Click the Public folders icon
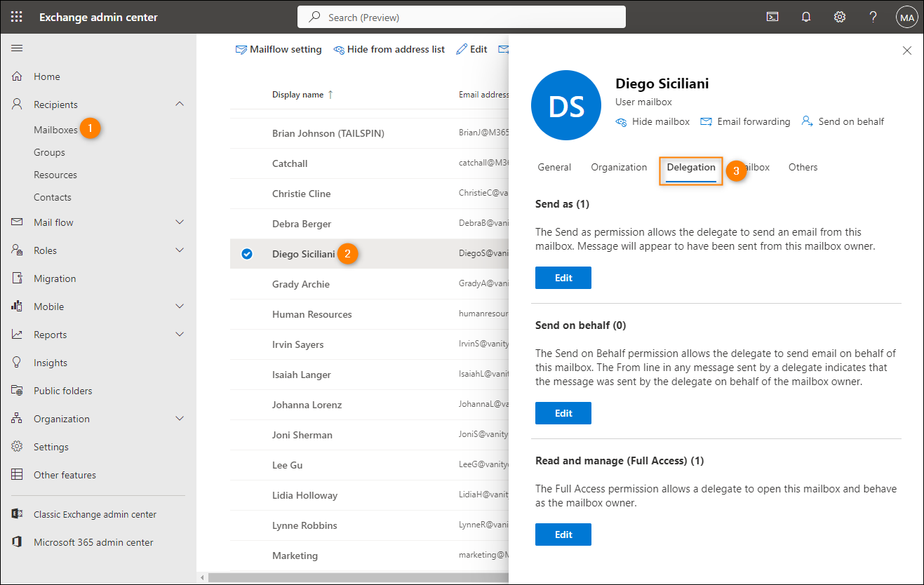The height and width of the screenshot is (585, 924). (18, 391)
